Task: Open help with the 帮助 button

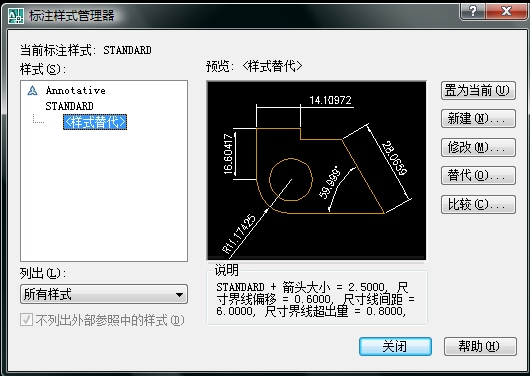Action: click(x=480, y=347)
